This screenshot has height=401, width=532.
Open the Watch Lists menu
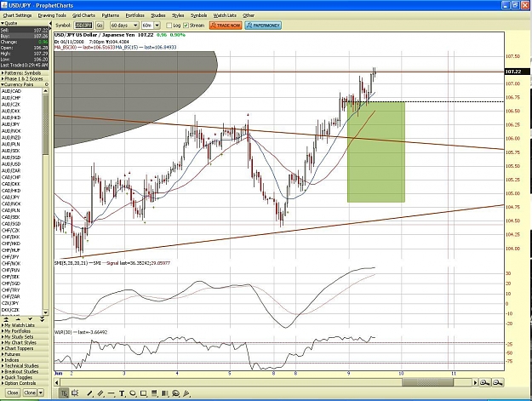coord(225,15)
